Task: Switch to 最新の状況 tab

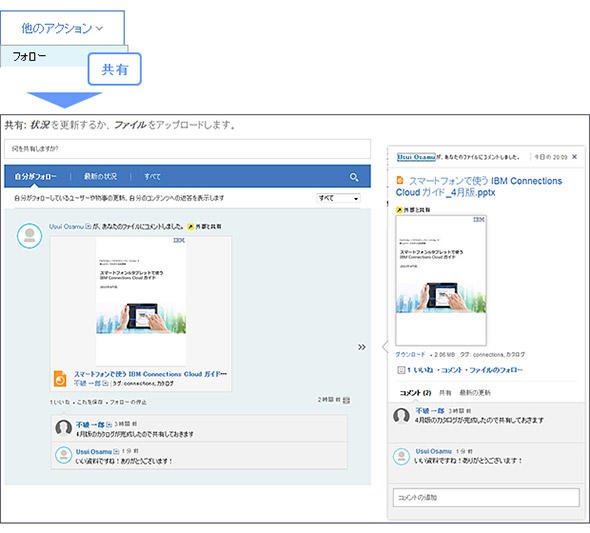Action: tap(100, 176)
